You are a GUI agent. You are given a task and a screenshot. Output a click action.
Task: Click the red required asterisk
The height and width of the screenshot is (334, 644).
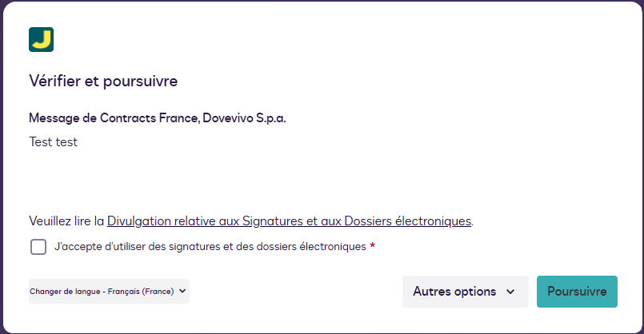[373, 247]
